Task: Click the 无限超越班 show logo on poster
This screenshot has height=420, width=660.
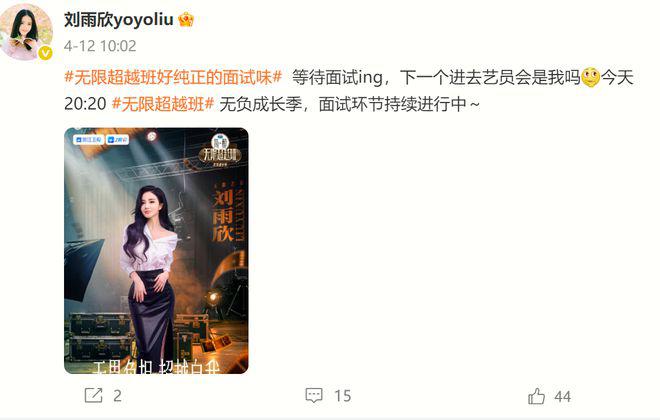Action: tap(220, 149)
